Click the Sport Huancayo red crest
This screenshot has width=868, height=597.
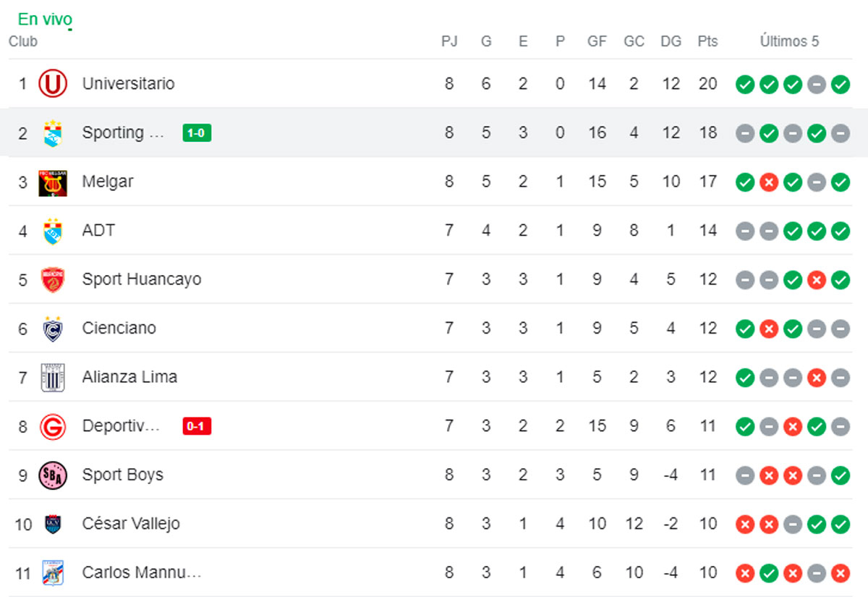tap(53, 280)
